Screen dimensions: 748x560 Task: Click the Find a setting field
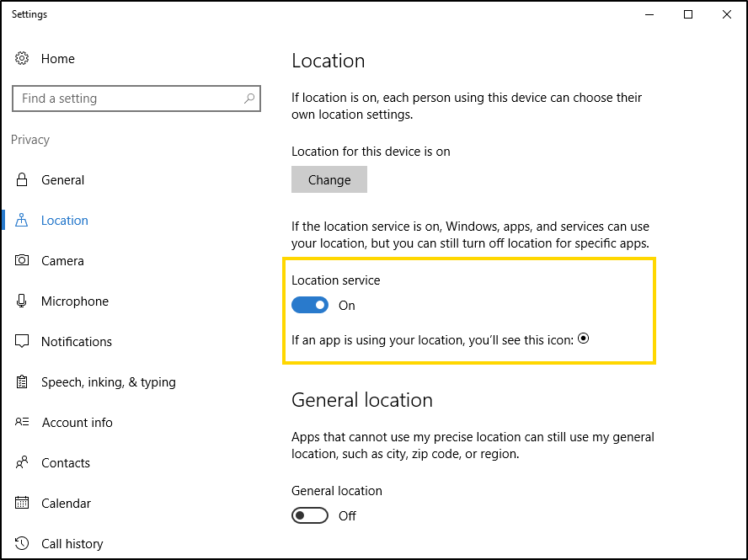click(x=136, y=99)
